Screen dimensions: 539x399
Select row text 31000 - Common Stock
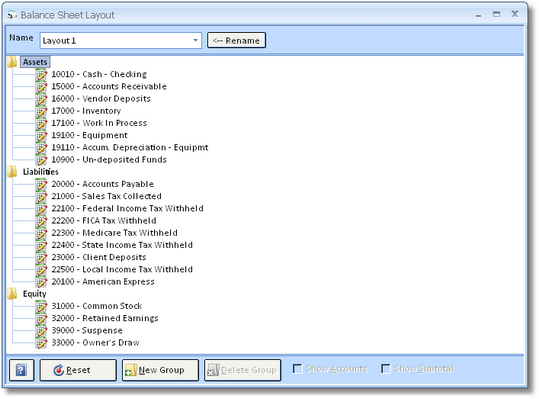point(97,306)
